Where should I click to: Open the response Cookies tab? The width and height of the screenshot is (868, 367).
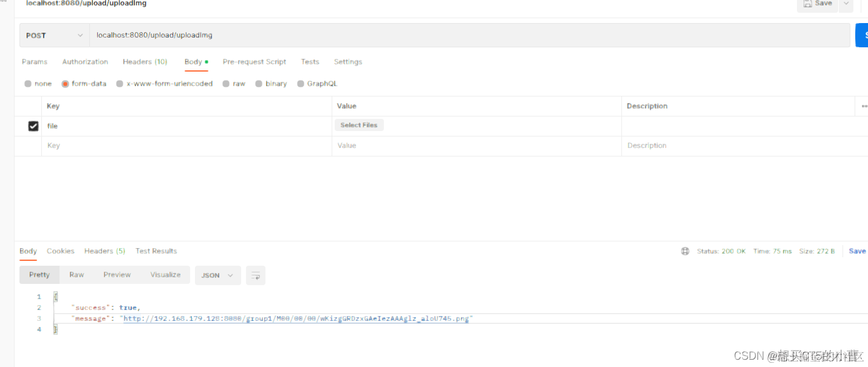61,251
